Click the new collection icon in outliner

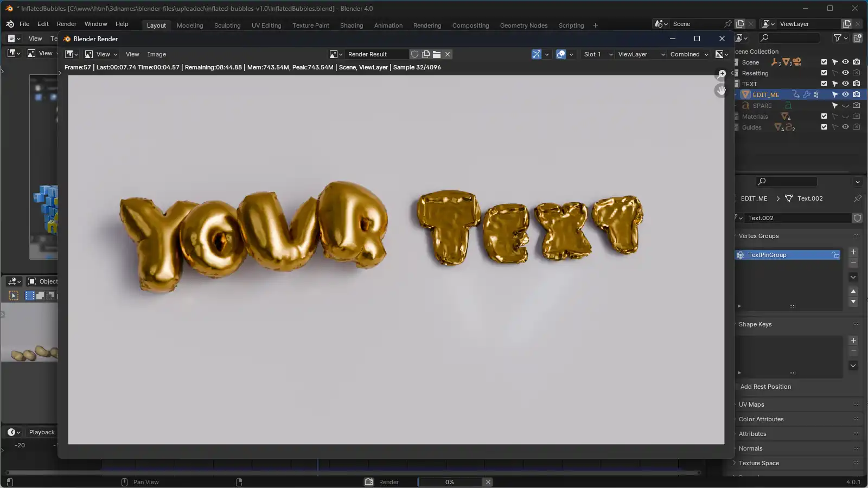click(858, 38)
